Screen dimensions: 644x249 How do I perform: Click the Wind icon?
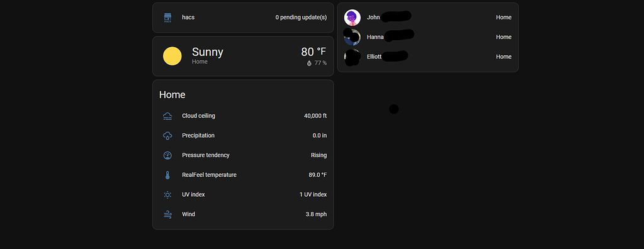tap(167, 214)
